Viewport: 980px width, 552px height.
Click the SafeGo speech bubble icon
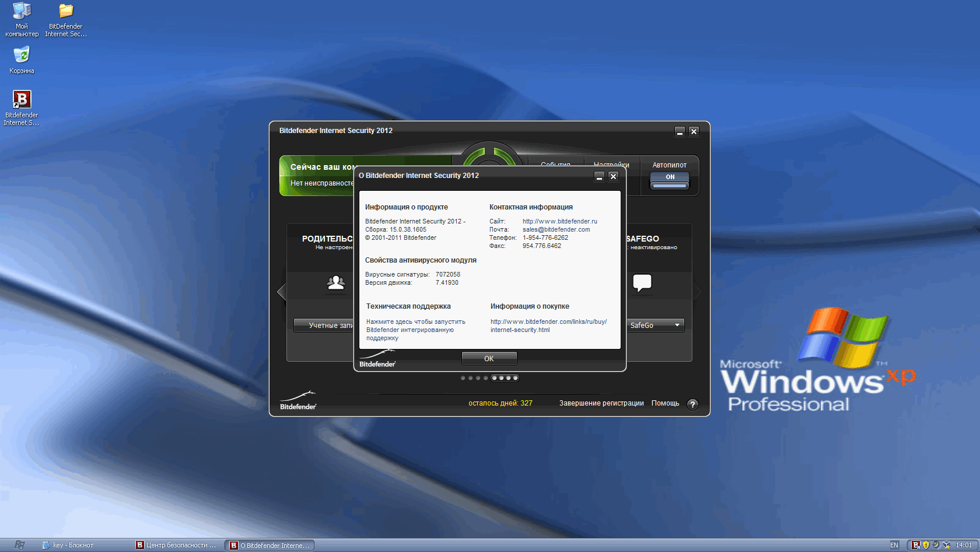(642, 283)
